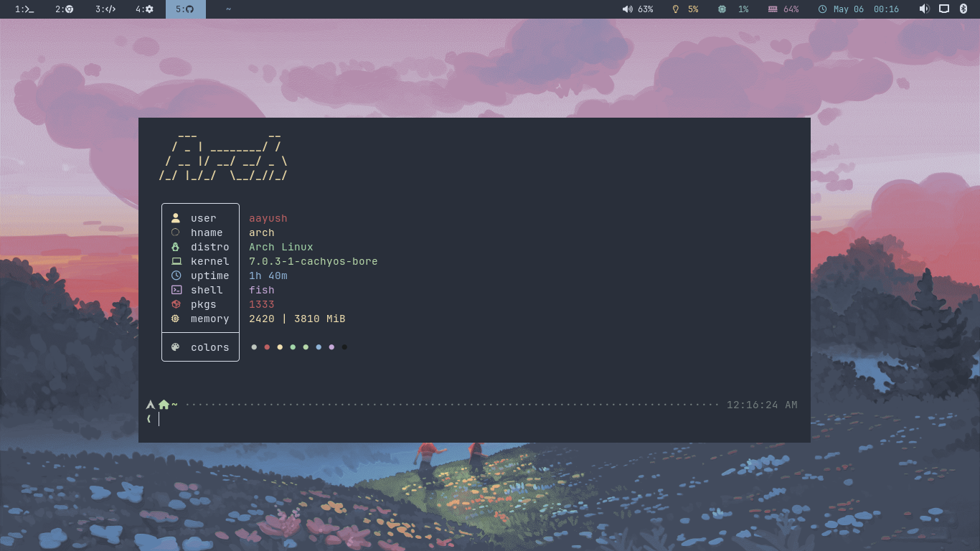Go to workspace 4 settings tab
The width and height of the screenshot is (980, 551).
145,9
